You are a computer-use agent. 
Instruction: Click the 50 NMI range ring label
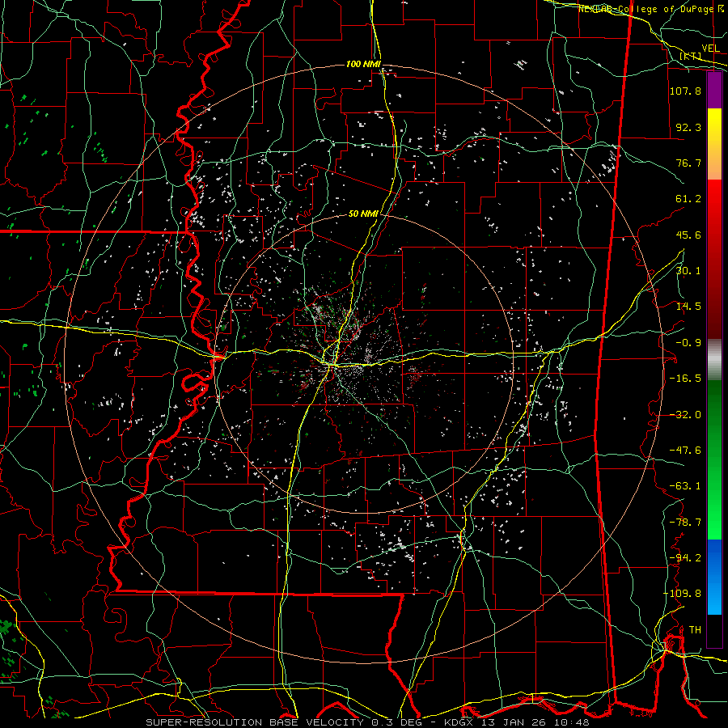pyautogui.click(x=363, y=214)
